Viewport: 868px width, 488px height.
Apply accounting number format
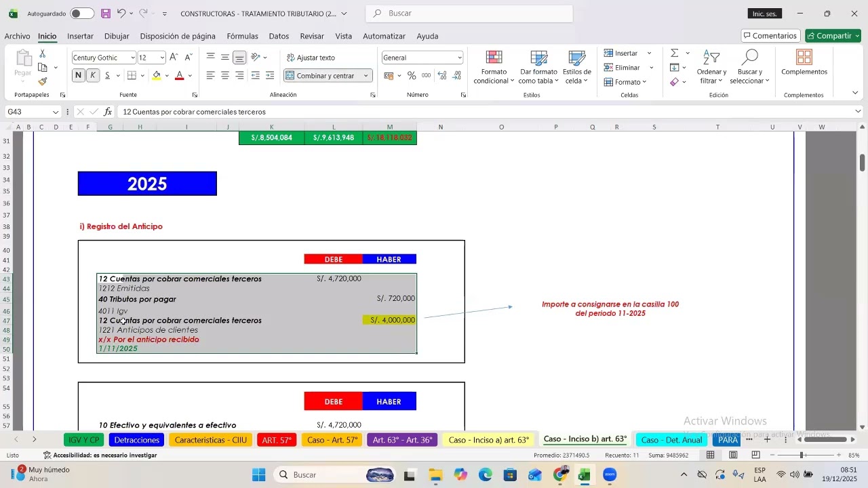[x=389, y=76]
